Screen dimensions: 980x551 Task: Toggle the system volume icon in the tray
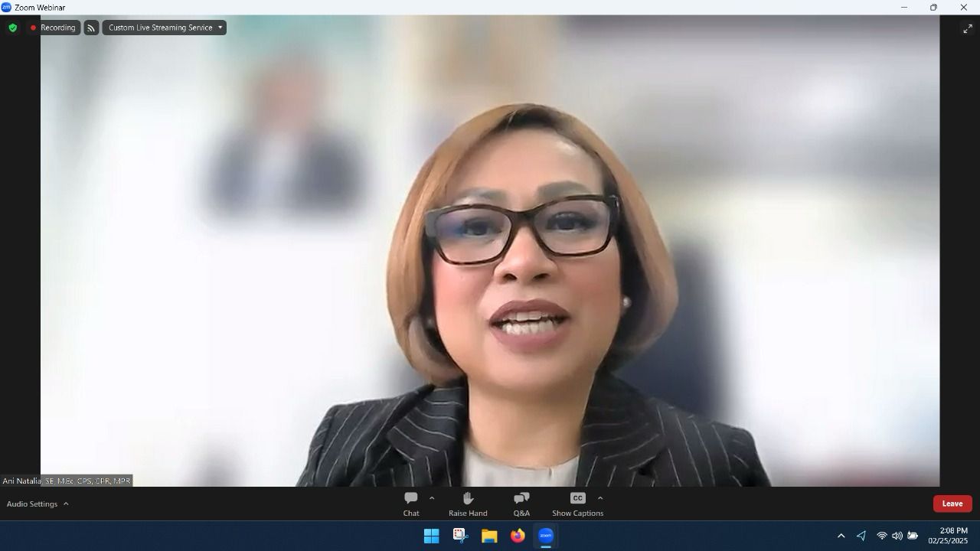(x=897, y=536)
